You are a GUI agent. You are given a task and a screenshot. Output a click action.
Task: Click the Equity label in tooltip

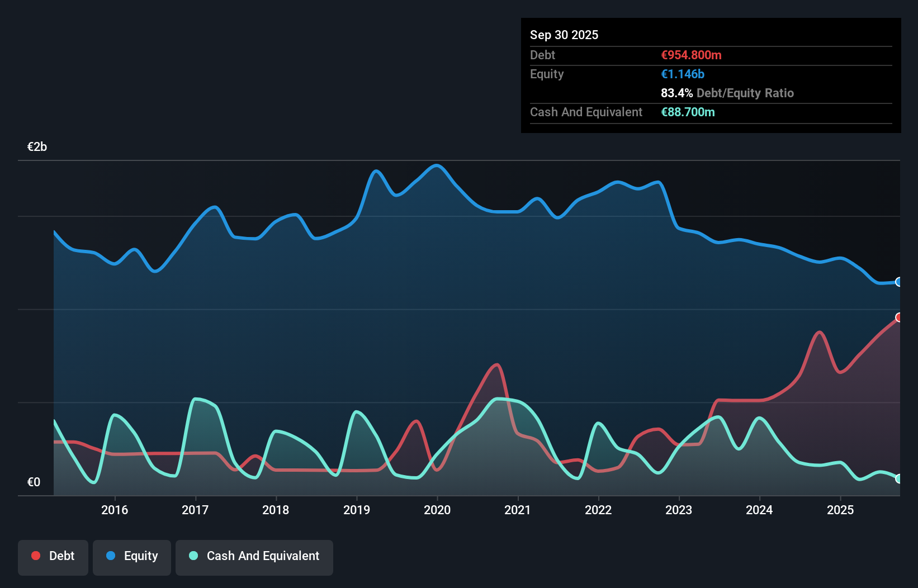click(x=547, y=74)
